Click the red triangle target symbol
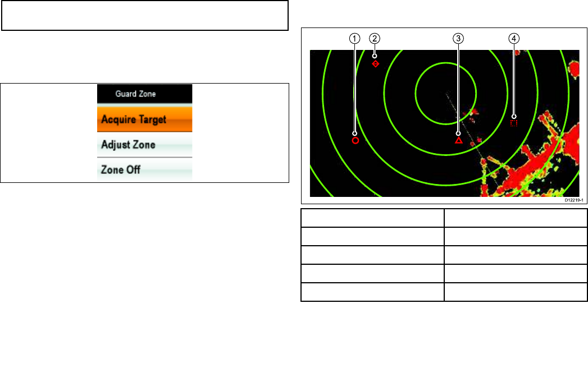The height and width of the screenshot is (377, 588). (x=459, y=140)
